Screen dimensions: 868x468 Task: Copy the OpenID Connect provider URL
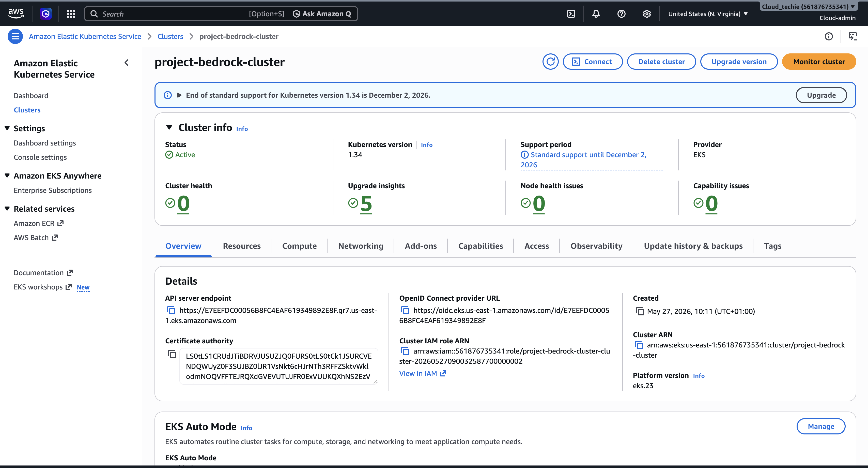coord(405,310)
